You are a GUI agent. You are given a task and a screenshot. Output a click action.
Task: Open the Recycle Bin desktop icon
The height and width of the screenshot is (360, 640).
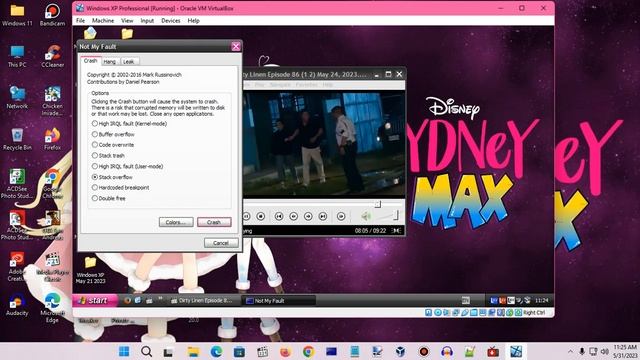click(x=17, y=139)
